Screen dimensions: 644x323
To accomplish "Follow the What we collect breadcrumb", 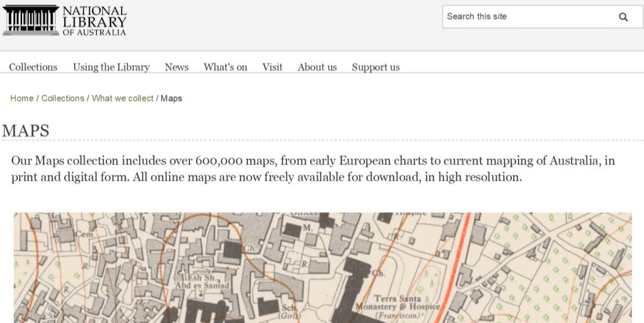I will (x=123, y=98).
